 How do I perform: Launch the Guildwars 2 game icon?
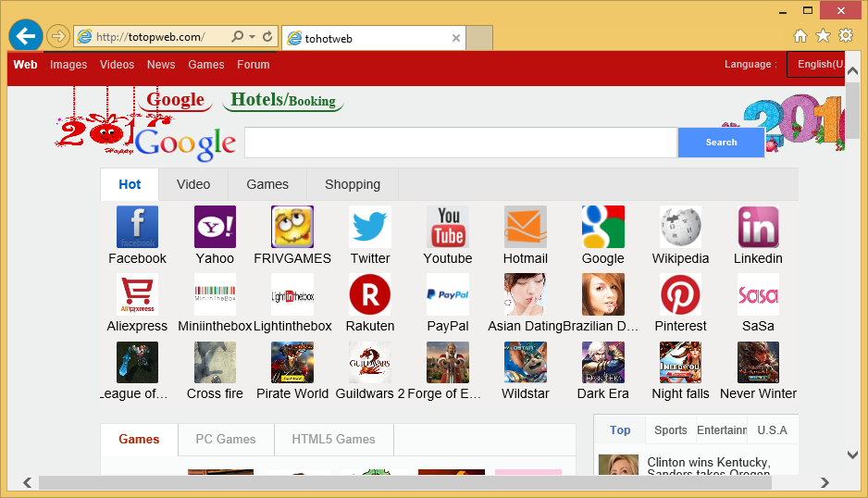click(370, 362)
